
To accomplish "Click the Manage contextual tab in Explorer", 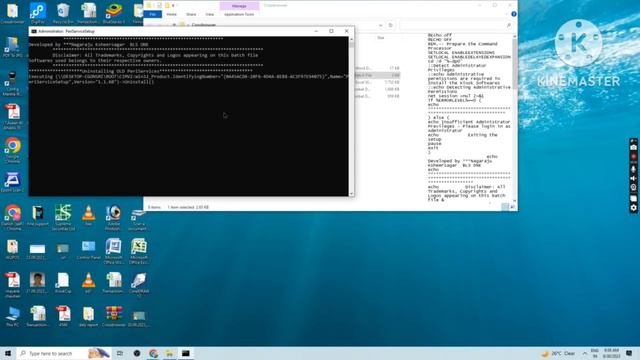I will 239,6.
